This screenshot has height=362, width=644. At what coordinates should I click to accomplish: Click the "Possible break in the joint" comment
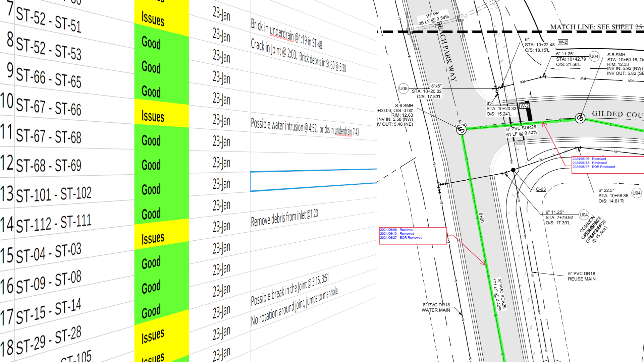click(290, 290)
